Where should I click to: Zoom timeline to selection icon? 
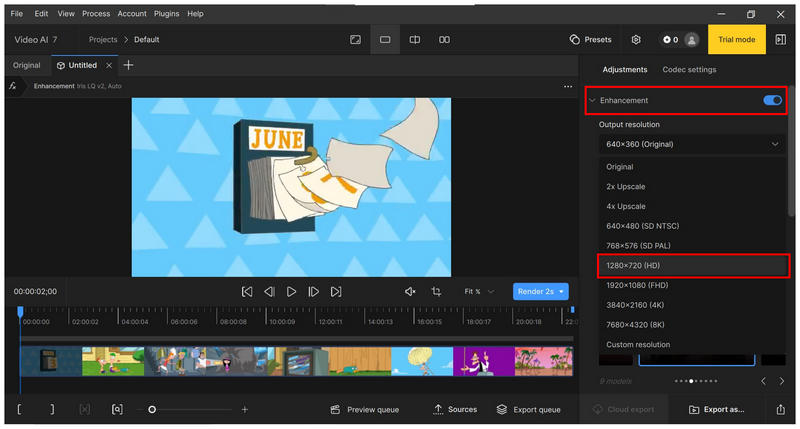117,410
